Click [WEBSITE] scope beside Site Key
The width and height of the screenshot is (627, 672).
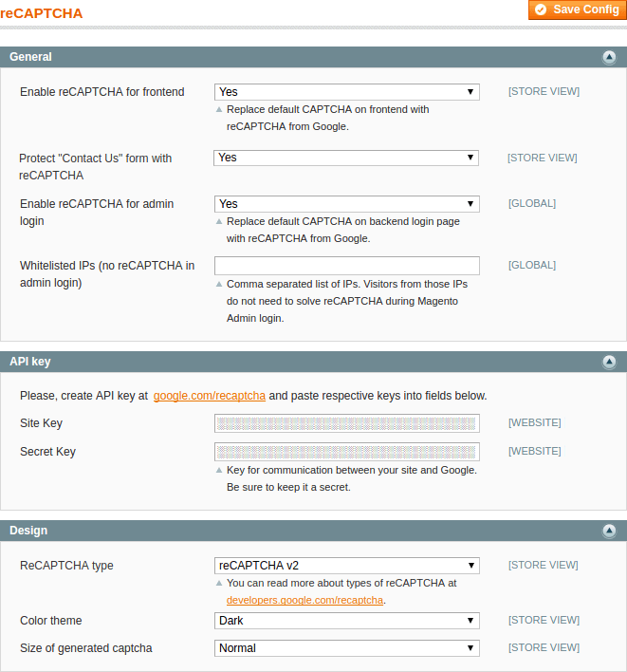click(534, 422)
